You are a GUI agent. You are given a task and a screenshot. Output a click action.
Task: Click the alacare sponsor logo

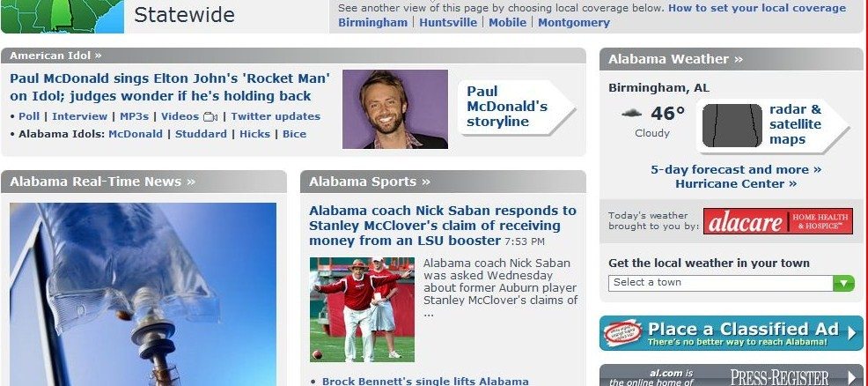[778, 221]
